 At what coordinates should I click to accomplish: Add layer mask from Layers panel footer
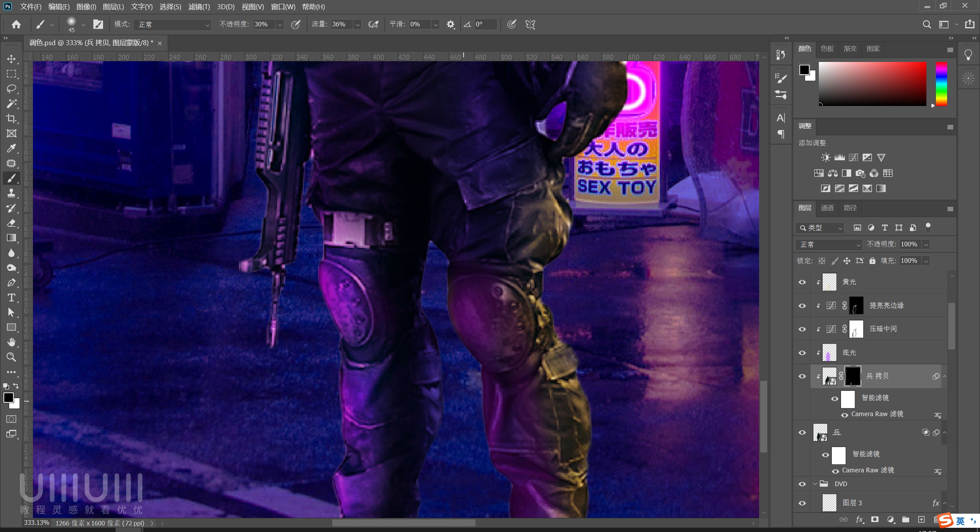click(875, 519)
